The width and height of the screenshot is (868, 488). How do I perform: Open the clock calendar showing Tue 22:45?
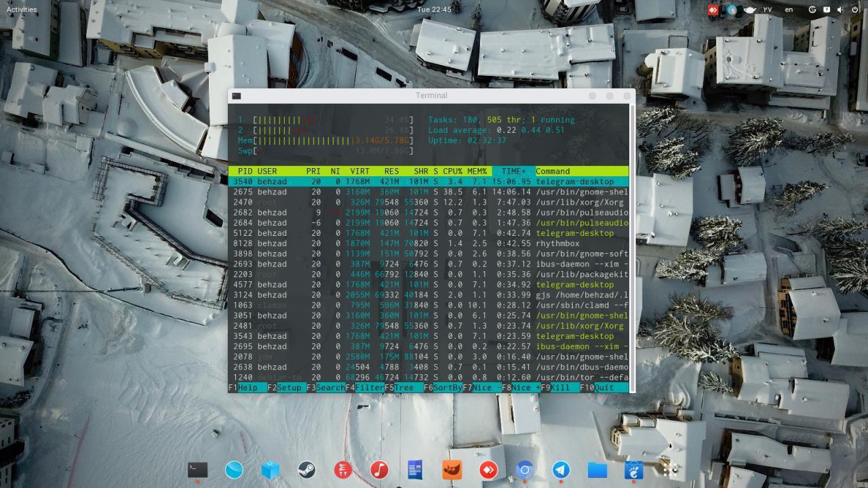(434, 9)
